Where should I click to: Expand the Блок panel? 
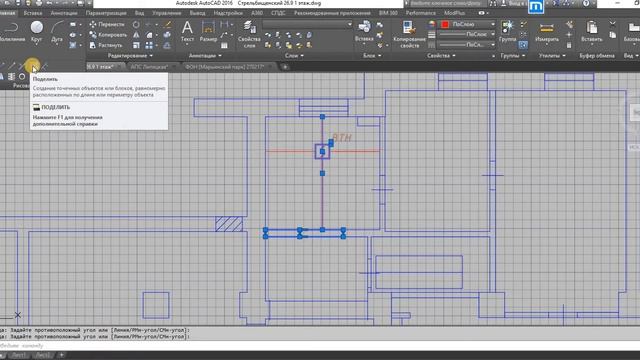pos(372,56)
